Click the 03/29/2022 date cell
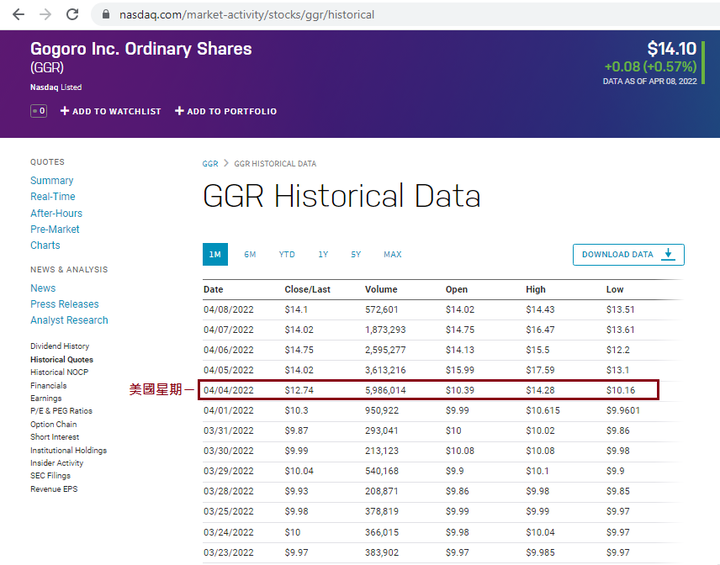This screenshot has width=720, height=565. tap(229, 471)
